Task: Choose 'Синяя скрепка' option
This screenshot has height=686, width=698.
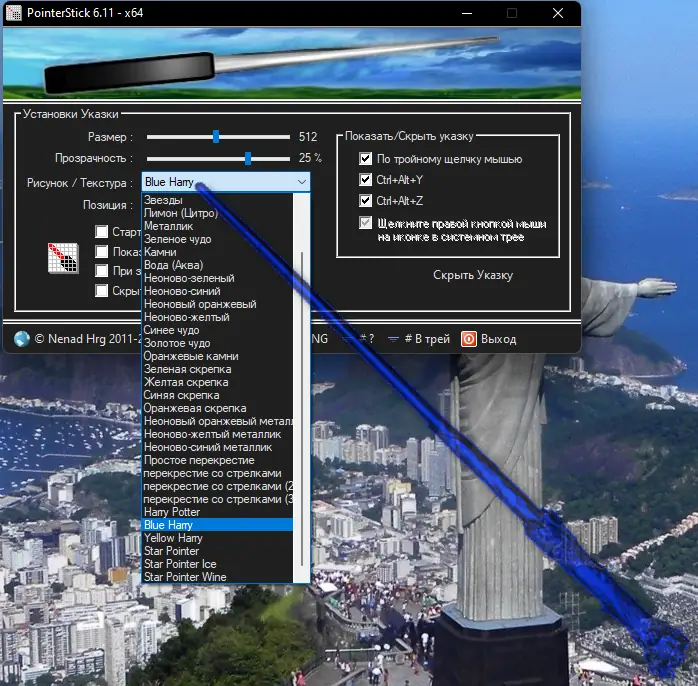Action: [218, 395]
